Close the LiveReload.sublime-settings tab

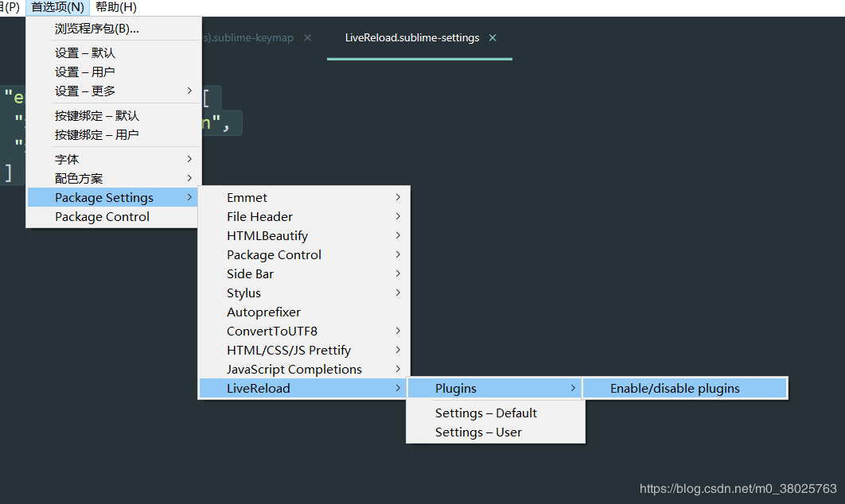point(493,37)
